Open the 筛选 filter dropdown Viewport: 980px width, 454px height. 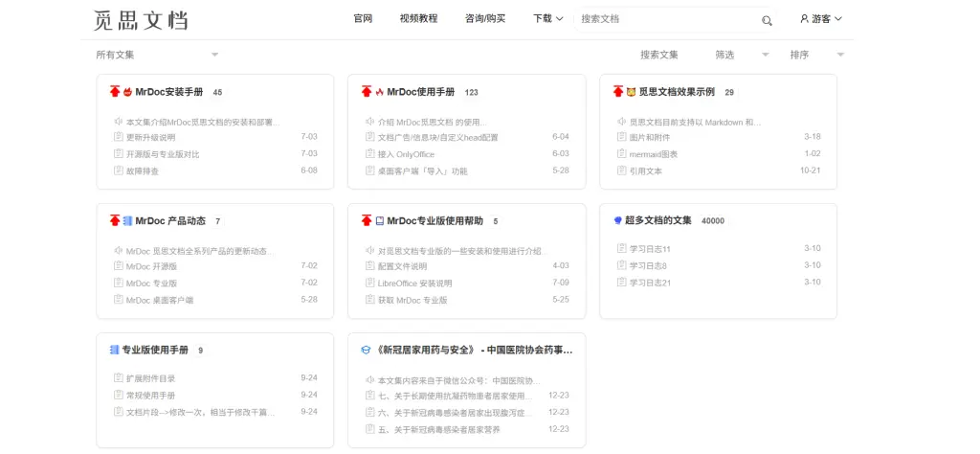click(742, 55)
